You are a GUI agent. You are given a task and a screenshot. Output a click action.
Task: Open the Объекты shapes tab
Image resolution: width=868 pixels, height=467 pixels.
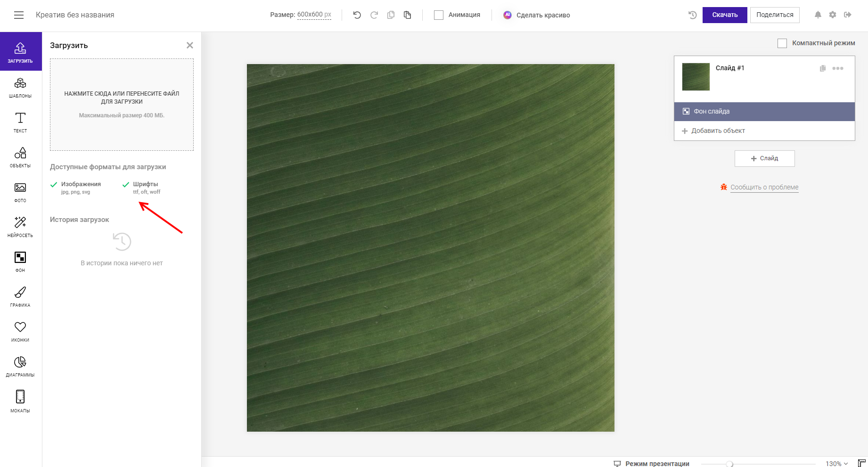click(20, 157)
